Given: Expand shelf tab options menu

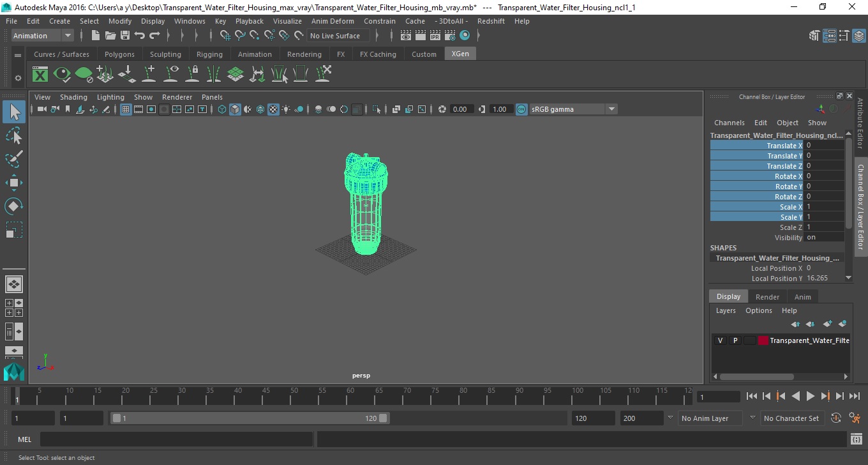Looking at the screenshot, I should [18, 56].
